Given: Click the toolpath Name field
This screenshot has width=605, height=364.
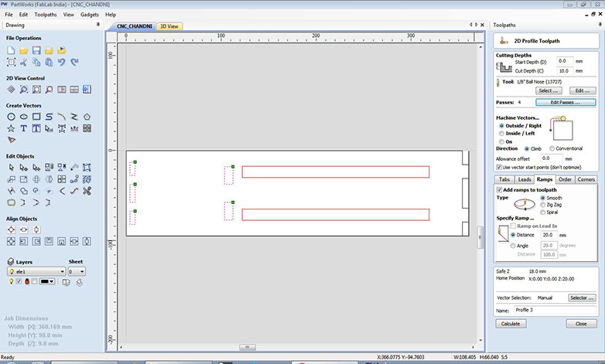Looking at the screenshot, I should (x=555, y=310).
